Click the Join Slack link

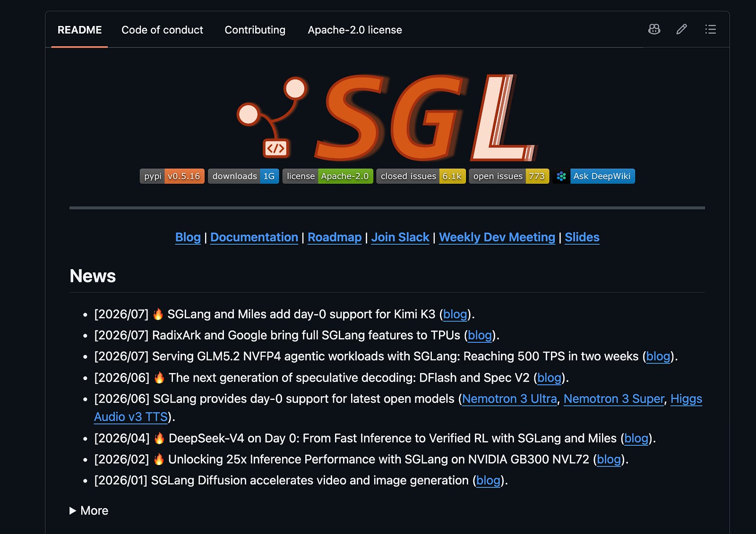(x=400, y=237)
